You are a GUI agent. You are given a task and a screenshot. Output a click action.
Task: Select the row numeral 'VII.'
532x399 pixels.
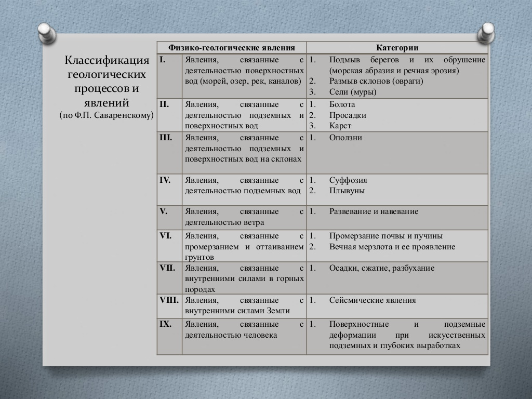point(167,268)
